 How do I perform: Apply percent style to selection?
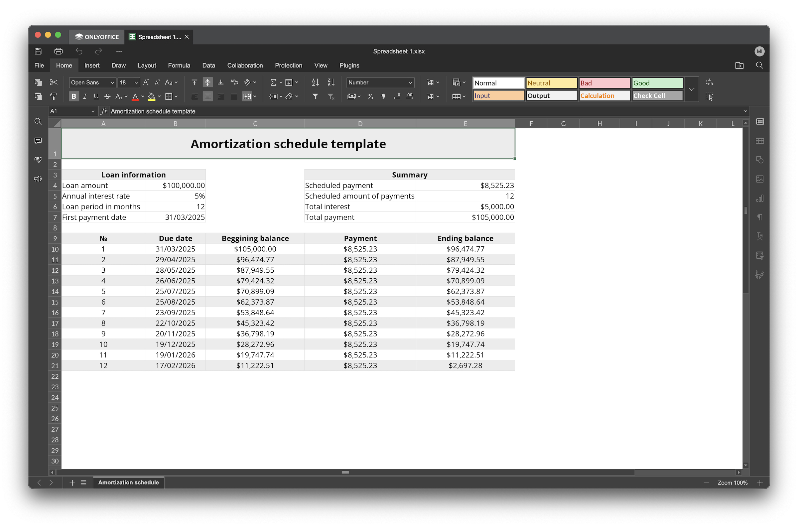tap(370, 97)
